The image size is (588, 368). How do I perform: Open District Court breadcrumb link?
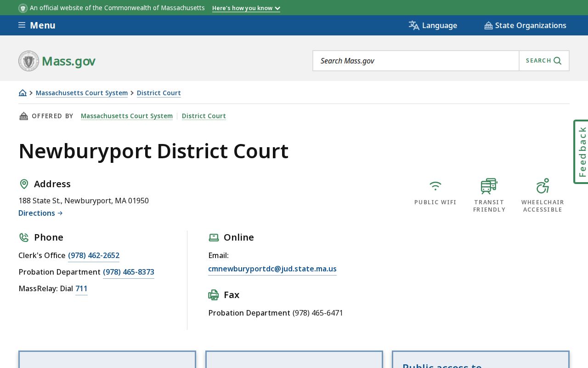pos(159,93)
